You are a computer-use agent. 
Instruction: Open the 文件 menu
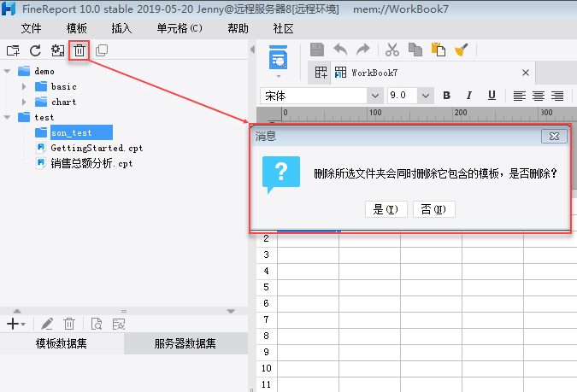[32, 28]
